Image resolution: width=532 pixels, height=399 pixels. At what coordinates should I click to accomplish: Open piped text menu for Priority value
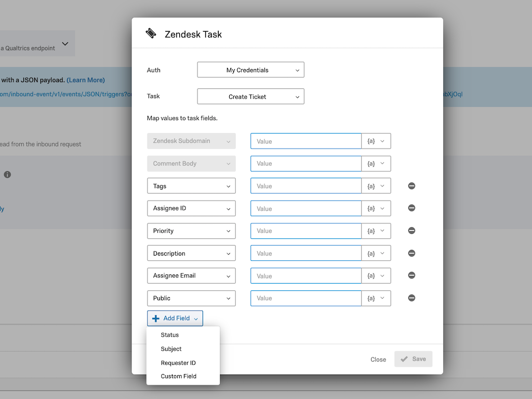[376, 231]
